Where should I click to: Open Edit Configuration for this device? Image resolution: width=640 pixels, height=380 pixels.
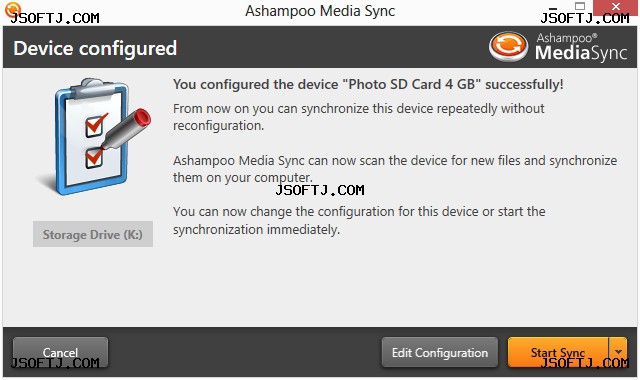(440, 352)
